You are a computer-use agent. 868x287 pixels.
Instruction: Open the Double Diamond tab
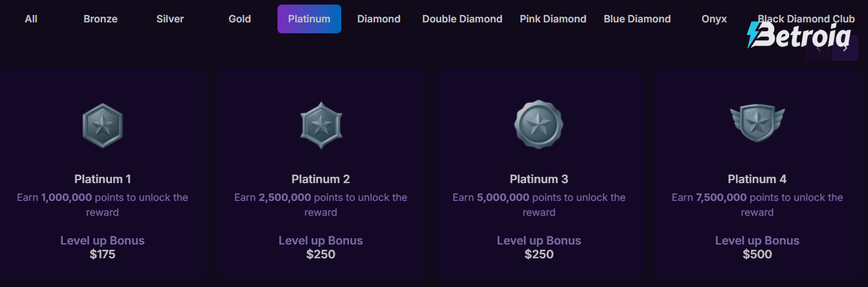click(x=462, y=19)
